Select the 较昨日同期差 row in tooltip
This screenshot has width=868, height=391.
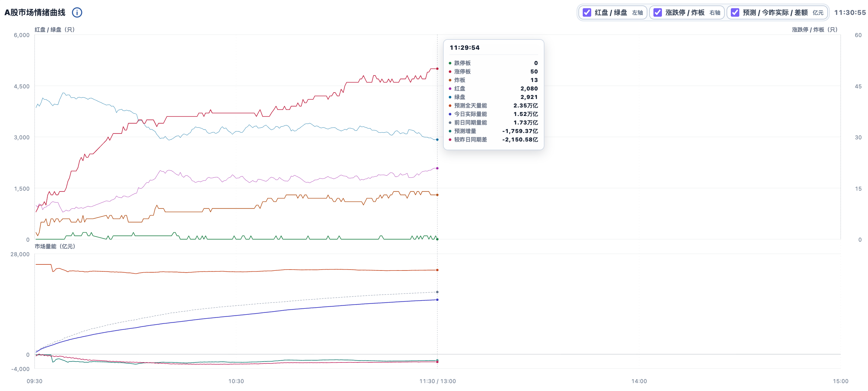pyautogui.click(x=494, y=140)
